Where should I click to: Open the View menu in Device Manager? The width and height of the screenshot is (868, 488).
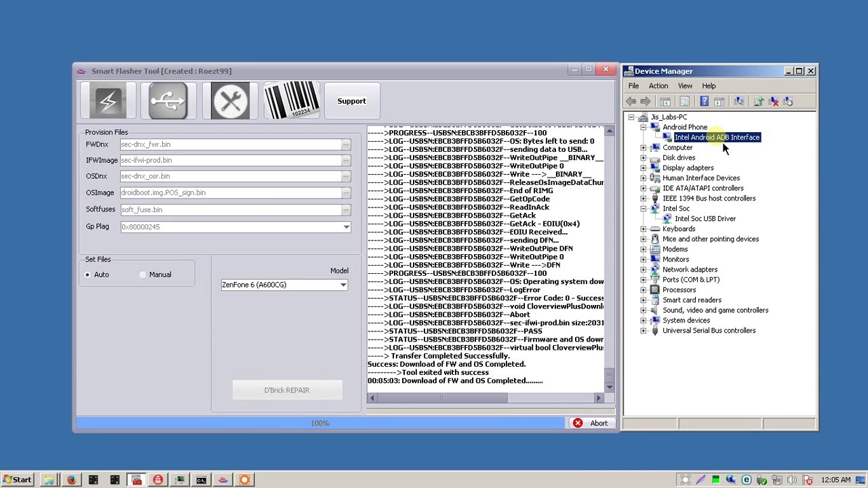pyautogui.click(x=685, y=86)
